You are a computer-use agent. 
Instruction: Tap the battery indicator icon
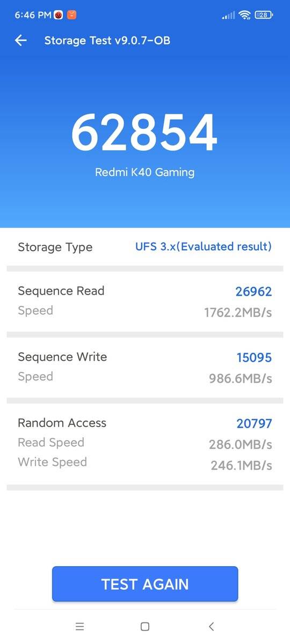tap(263, 15)
